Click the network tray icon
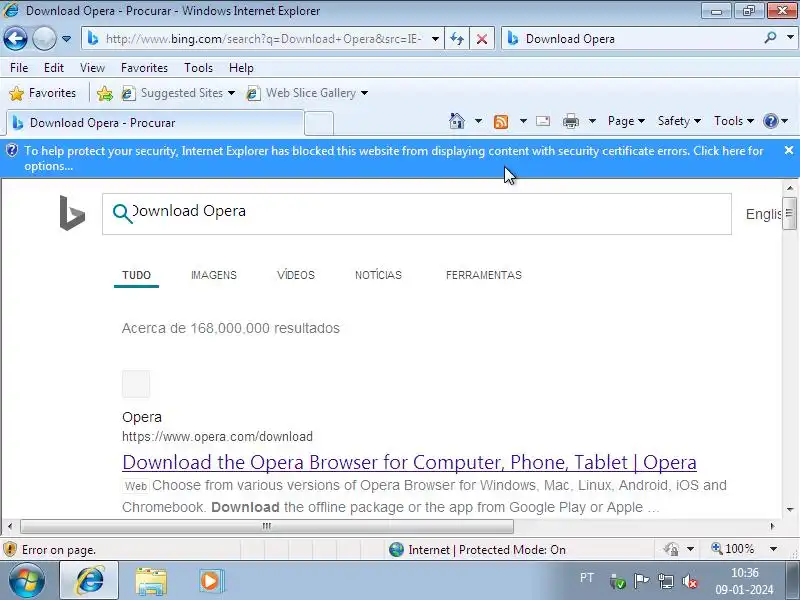800x600 pixels. pyautogui.click(x=666, y=581)
